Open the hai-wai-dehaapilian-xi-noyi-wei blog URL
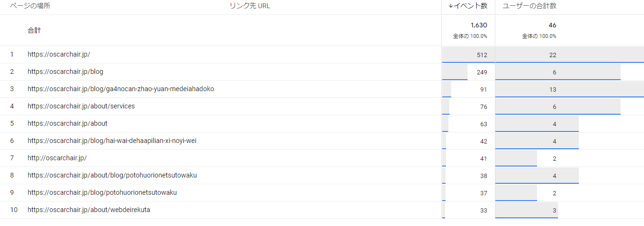 [112, 141]
